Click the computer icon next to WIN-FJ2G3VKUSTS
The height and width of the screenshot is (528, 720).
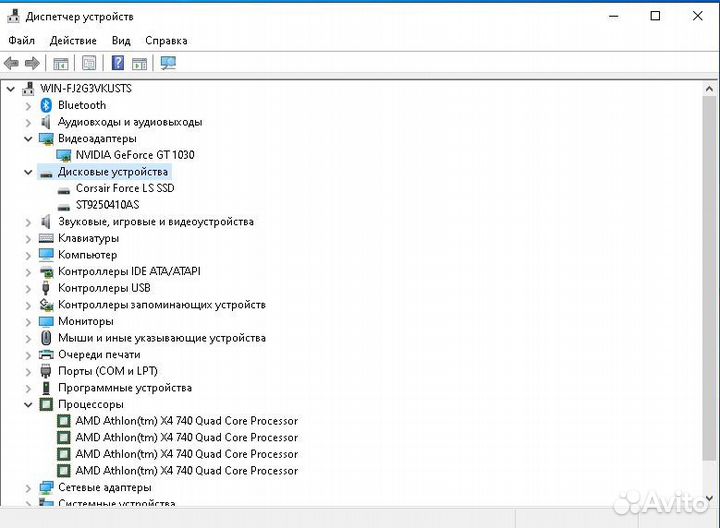[x=28, y=88]
